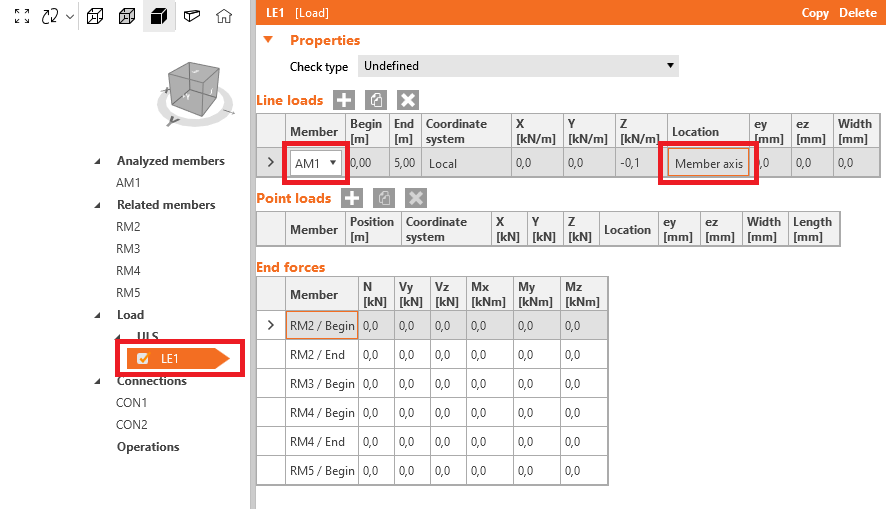Viewport: 886px width, 509px height.
Task: Collapse the Properties section
Action: coord(268,40)
